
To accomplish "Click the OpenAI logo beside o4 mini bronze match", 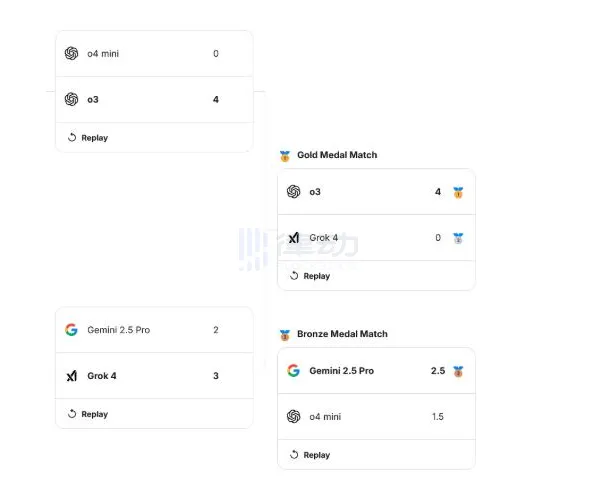I will (x=294, y=417).
